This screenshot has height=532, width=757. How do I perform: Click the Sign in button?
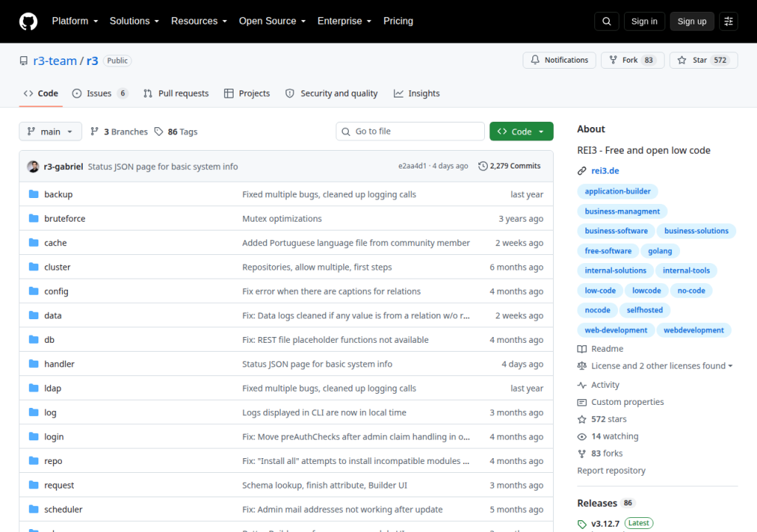pyautogui.click(x=644, y=21)
